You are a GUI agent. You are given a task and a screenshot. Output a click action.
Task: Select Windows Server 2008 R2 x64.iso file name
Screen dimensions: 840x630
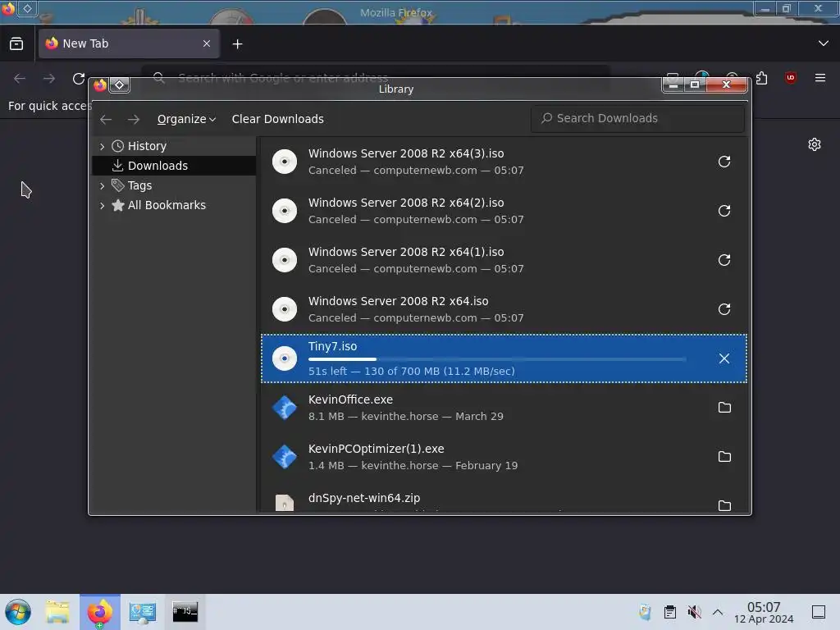coord(398,301)
